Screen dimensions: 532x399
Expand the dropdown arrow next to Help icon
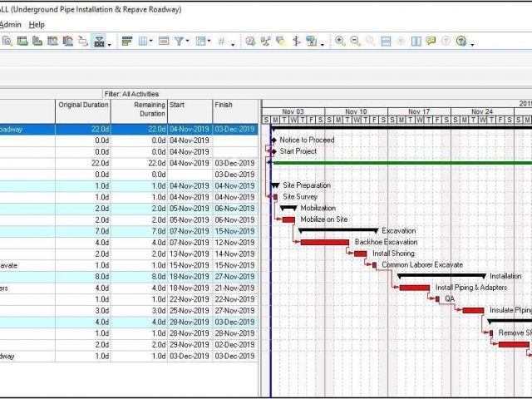[471, 43]
